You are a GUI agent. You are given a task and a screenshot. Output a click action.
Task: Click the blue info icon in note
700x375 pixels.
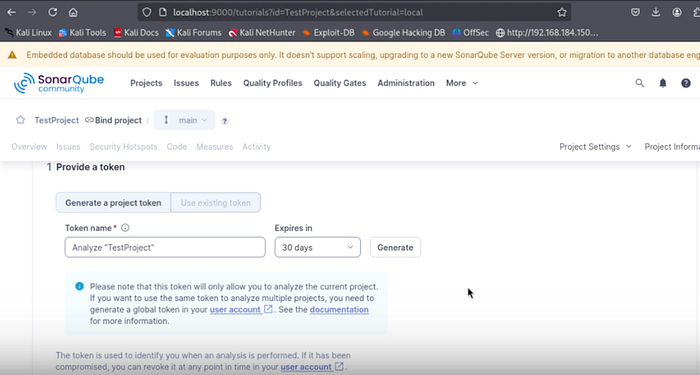coord(79,286)
